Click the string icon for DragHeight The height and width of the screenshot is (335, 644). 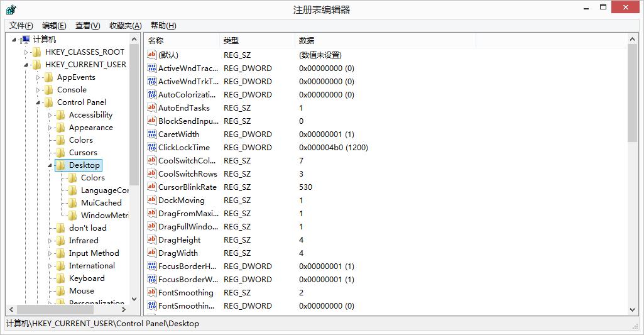152,239
